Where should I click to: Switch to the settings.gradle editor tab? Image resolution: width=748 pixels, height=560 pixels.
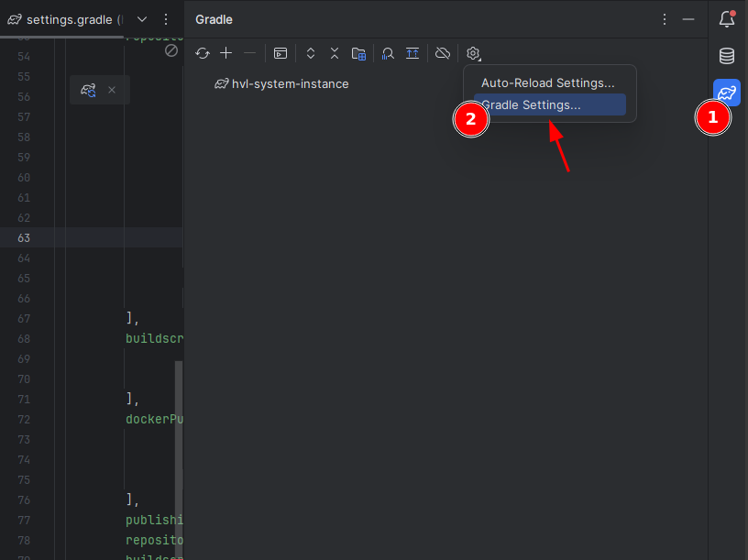tap(64, 19)
